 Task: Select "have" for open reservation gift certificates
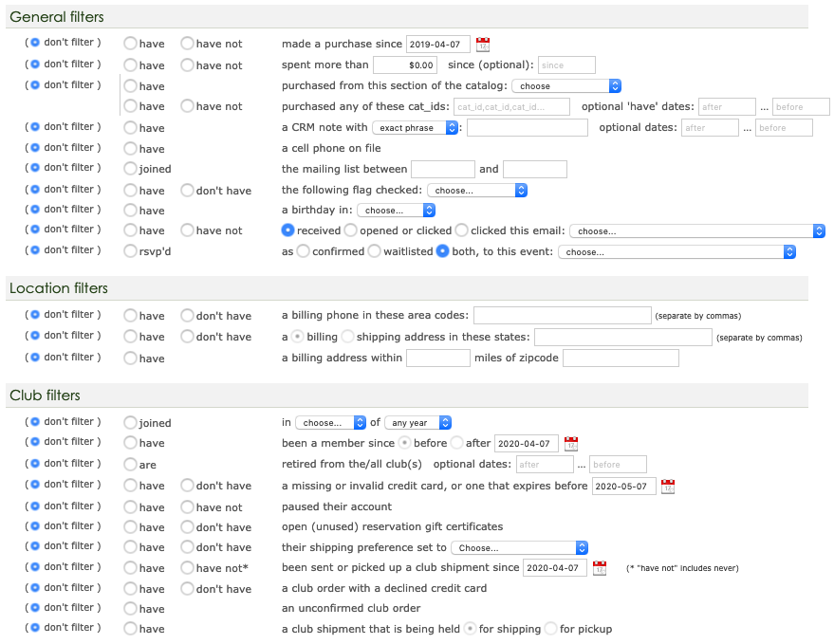click(130, 527)
